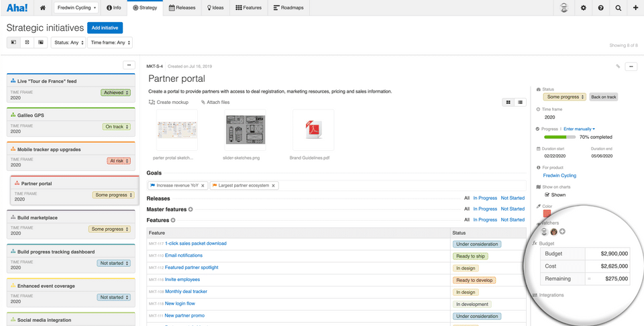Open the search magnifier icon
The width and height of the screenshot is (644, 326).
[619, 8]
